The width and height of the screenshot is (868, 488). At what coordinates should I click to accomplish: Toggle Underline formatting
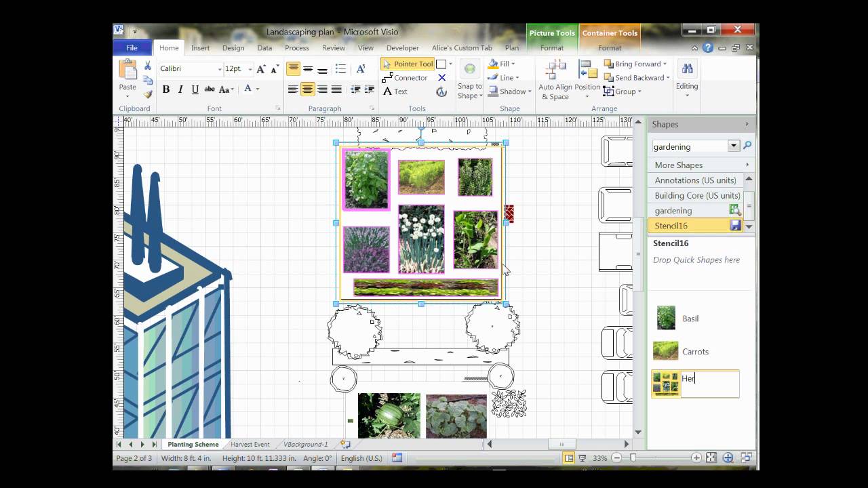[195, 89]
